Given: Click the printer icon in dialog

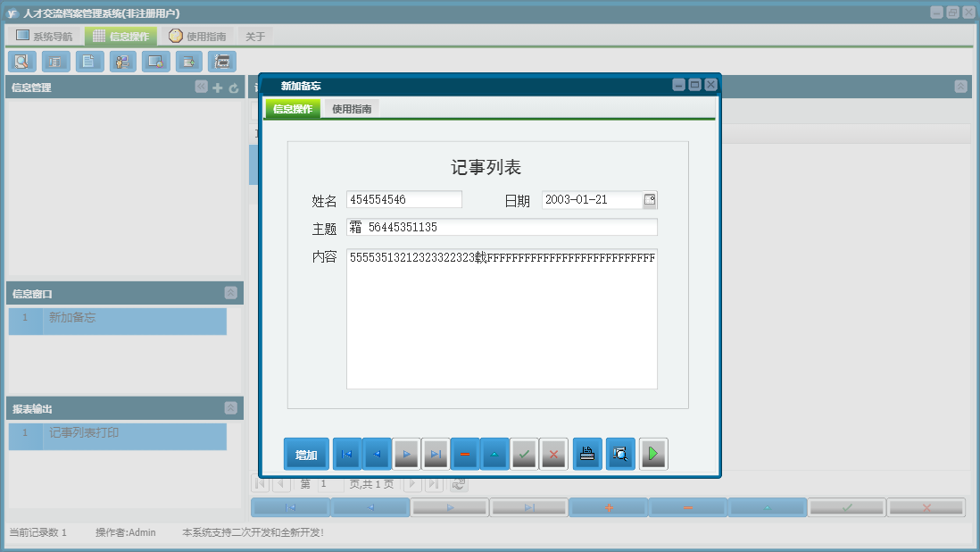Looking at the screenshot, I should (x=587, y=455).
